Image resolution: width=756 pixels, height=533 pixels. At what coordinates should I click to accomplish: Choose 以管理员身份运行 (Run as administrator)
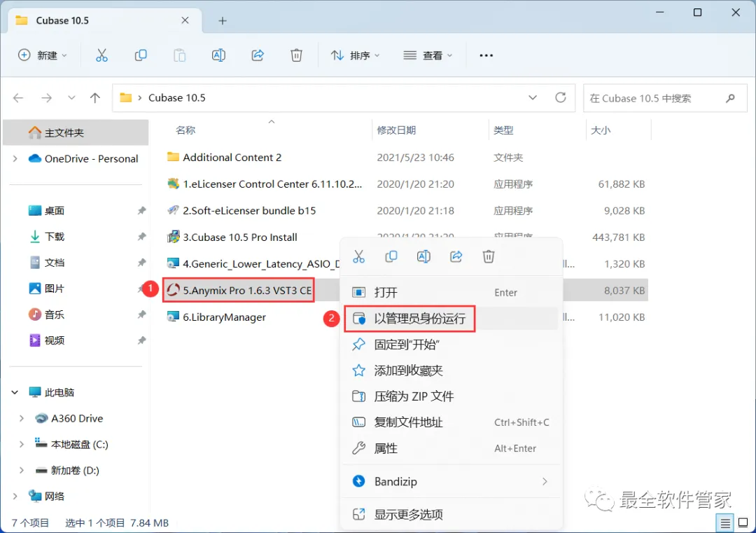pos(451,319)
